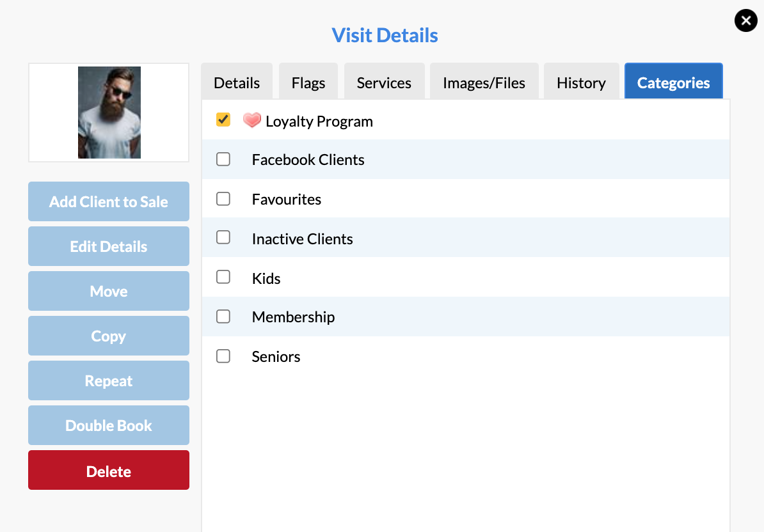This screenshot has height=532, width=764.
Task: Open the Images/Files tab
Action: (484, 82)
